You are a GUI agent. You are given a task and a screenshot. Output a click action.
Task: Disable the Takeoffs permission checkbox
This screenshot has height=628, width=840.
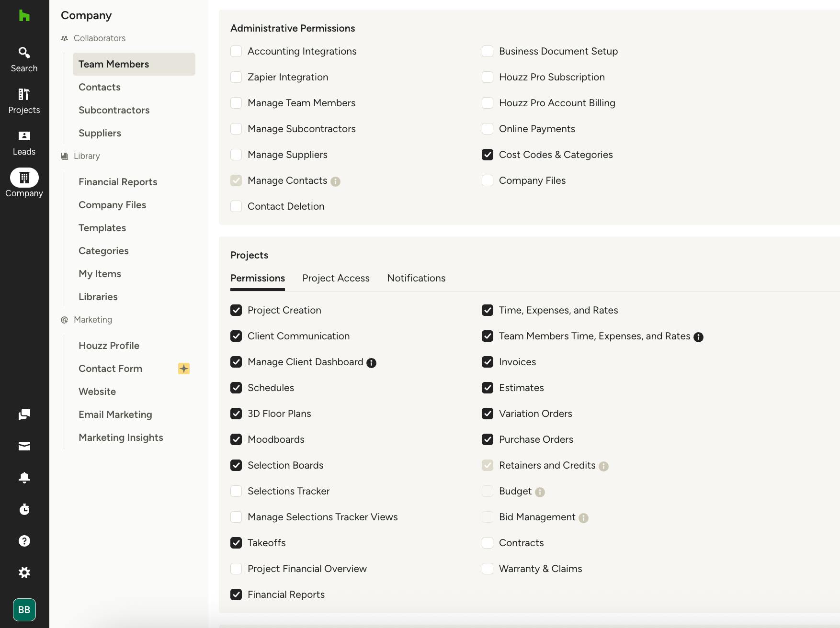tap(236, 543)
